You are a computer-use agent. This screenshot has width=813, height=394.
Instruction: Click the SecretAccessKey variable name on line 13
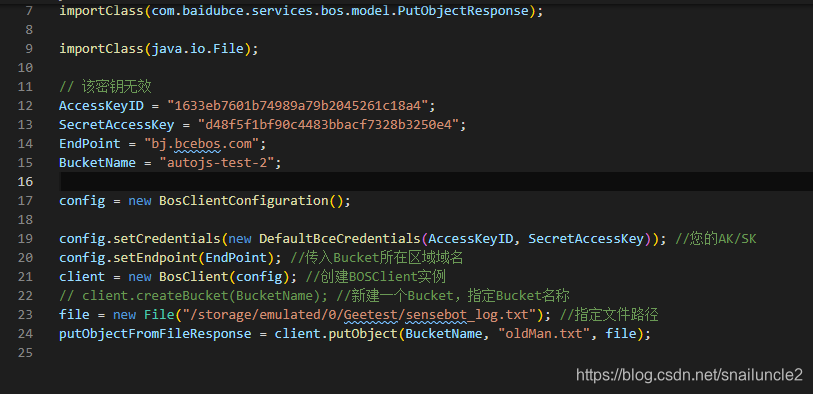(x=117, y=124)
